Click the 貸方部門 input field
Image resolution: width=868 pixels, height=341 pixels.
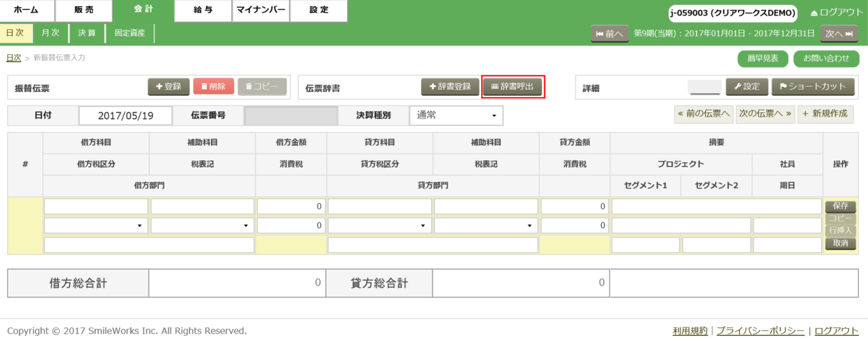pyautogui.click(x=433, y=245)
